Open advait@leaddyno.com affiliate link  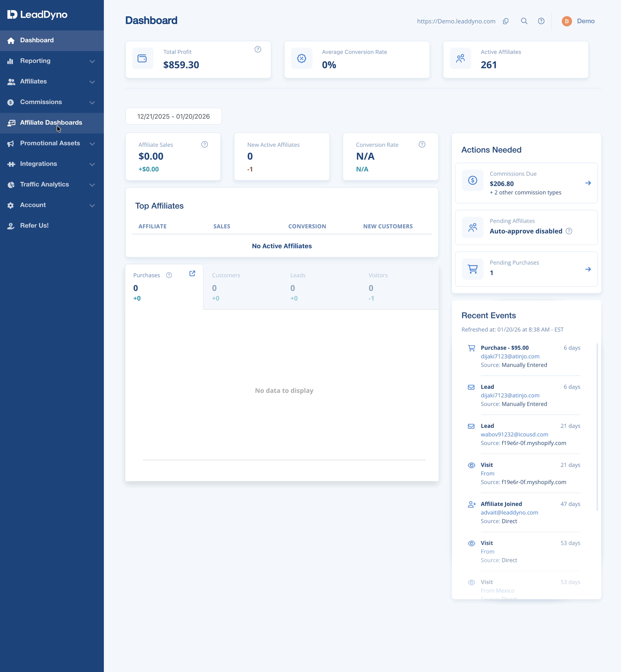(509, 512)
